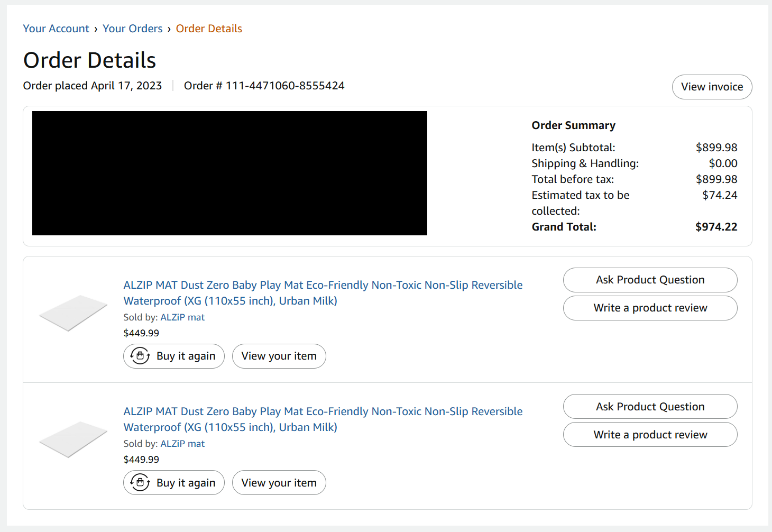The image size is (772, 532).
Task: Click the Buy it again icon for the second play mat
Action: (140, 482)
